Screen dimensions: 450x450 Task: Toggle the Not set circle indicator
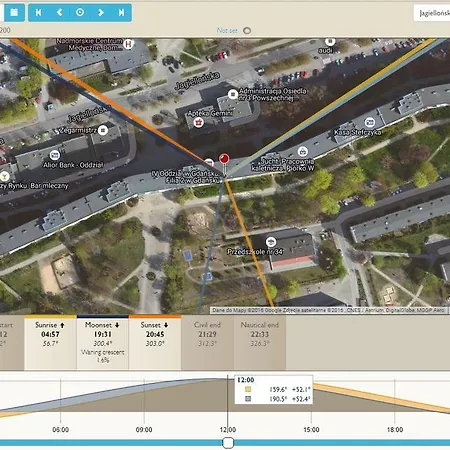pos(247,31)
